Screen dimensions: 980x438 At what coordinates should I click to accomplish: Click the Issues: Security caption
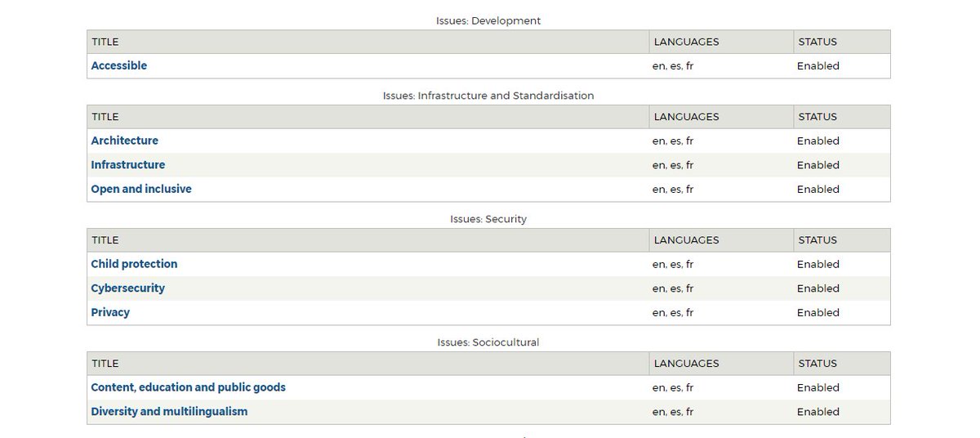[488, 219]
